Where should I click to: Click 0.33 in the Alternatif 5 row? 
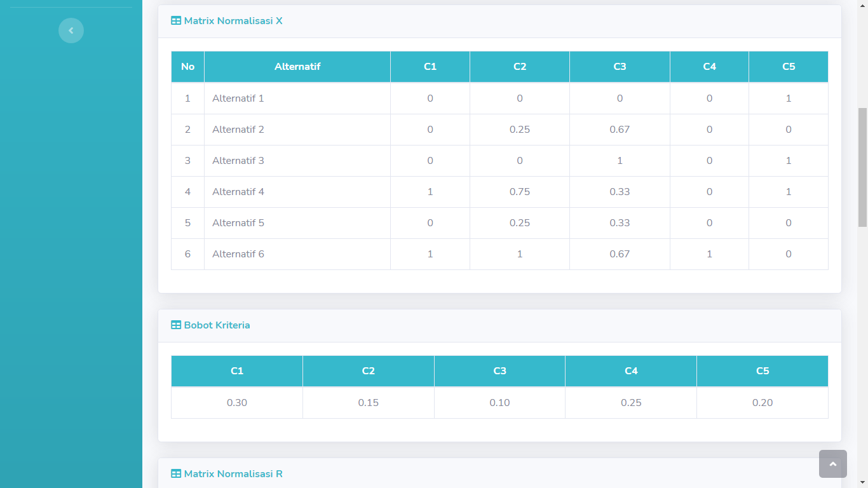click(620, 223)
